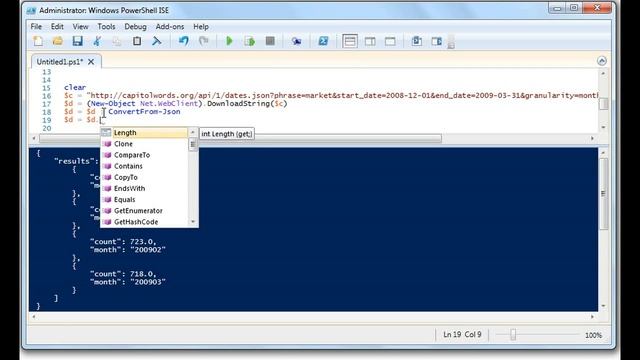Collapse the script pane with the round arrow
Screen dimensions: 640x360
602,61
